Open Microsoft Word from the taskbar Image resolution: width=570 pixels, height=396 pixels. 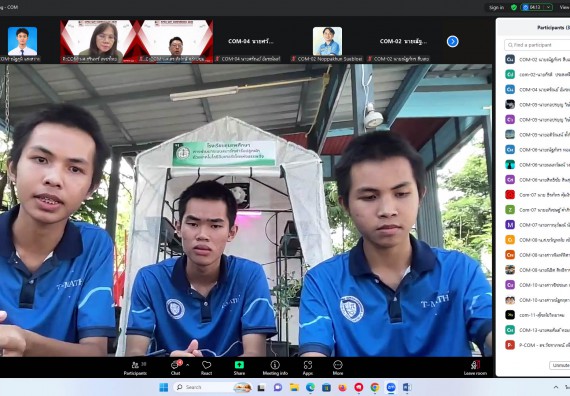click(406, 388)
